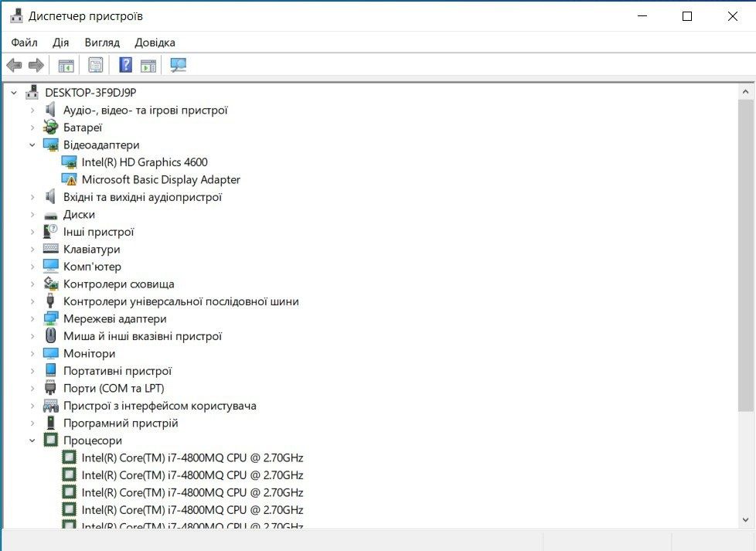Open the Вигляд menu
The height and width of the screenshot is (551, 756).
[x=102, y=43]
